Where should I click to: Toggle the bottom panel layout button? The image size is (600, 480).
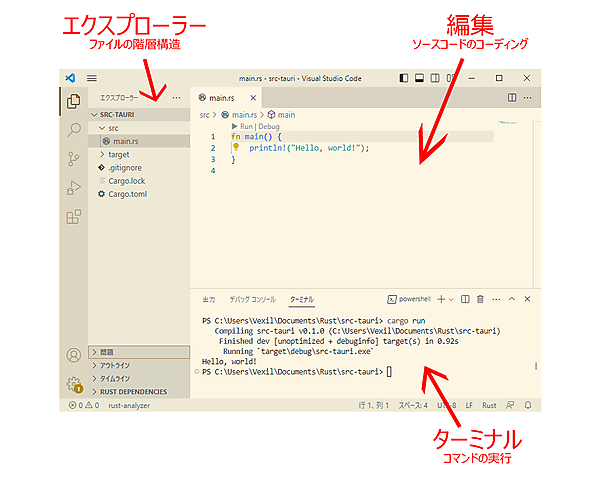420,77
